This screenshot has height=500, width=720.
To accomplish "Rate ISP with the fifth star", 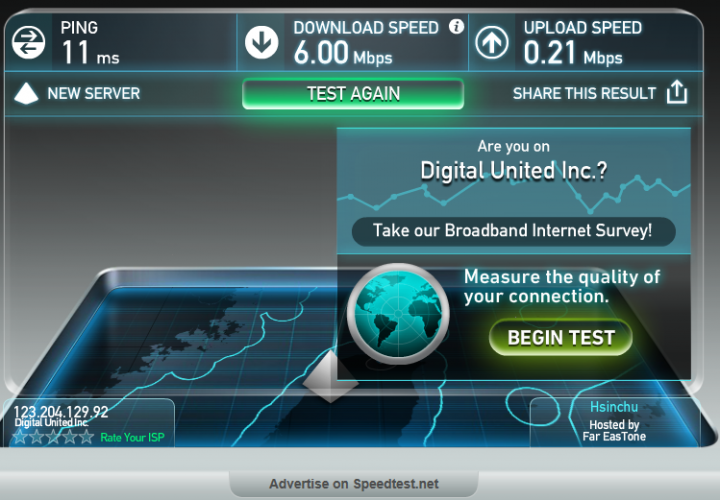I will (86, 437).
